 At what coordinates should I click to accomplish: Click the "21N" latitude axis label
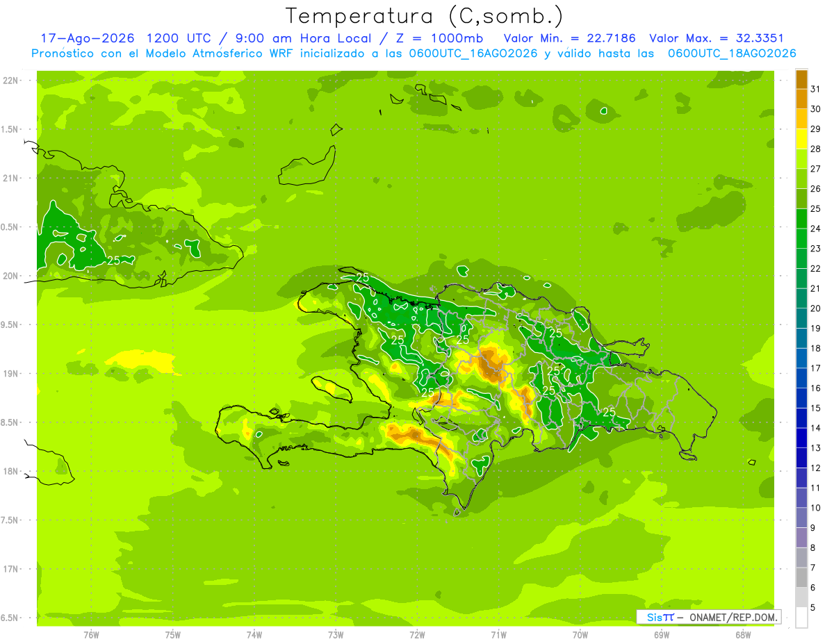11,179
